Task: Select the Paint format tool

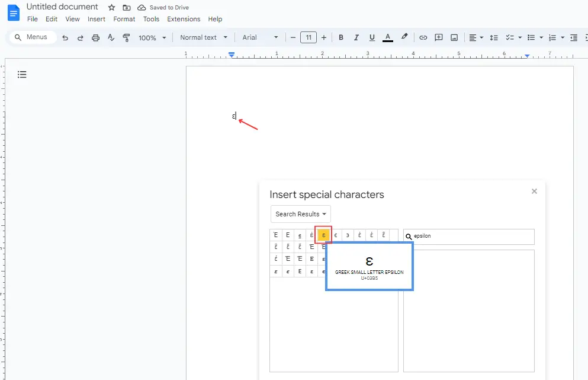Action: point(126,37)
